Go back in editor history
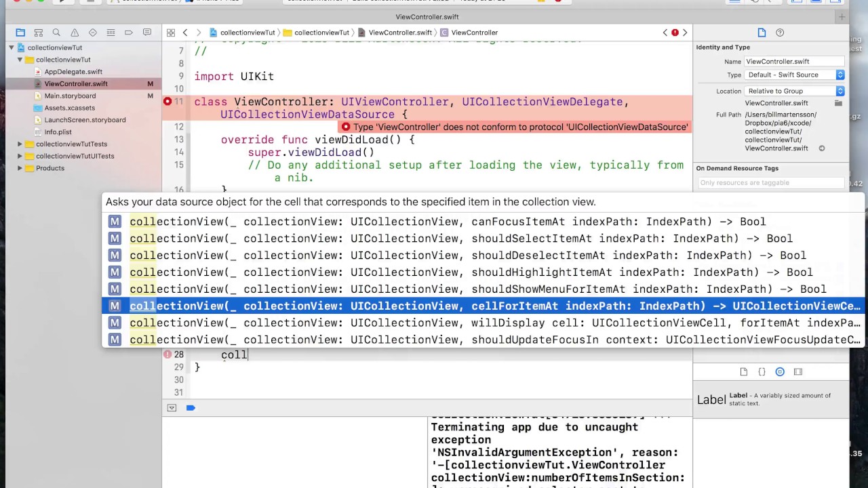 [185, 33]
